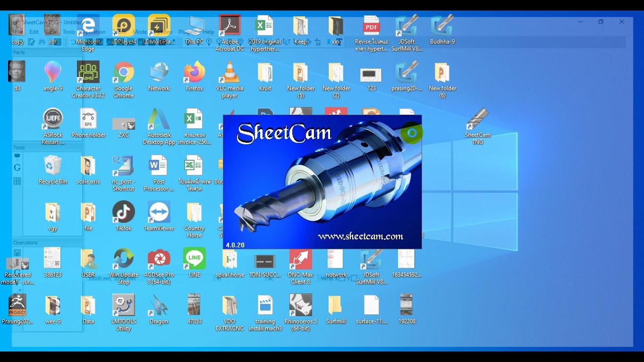The image size is (644, 362).
Task: Select the 2019 original hyperther... Excel file
Action: 265,33
